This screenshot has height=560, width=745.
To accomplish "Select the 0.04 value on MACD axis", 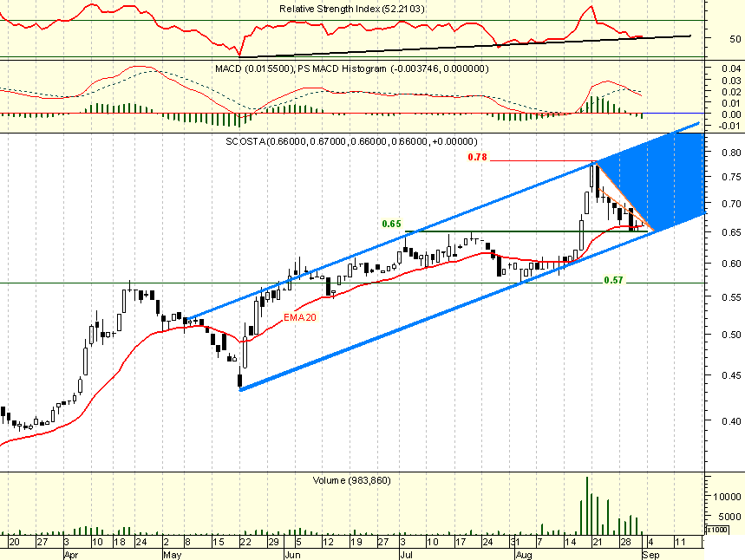I will click(731, 68).
